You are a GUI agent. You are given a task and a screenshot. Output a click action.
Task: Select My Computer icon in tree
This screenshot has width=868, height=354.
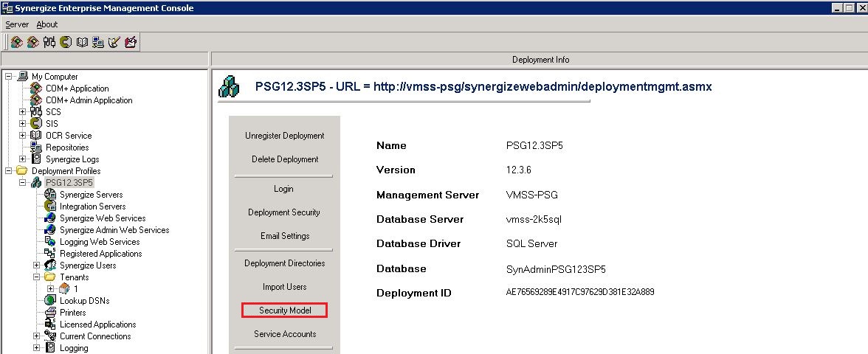23,77
